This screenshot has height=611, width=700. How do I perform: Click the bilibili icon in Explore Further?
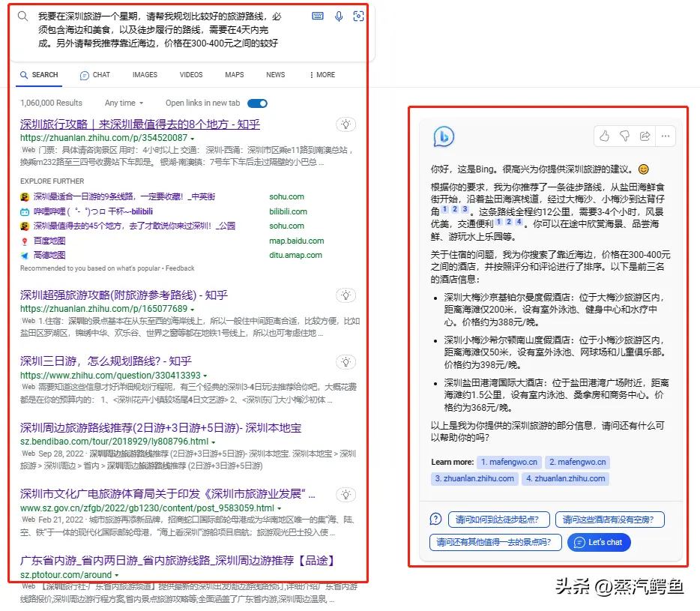[25, 211]
